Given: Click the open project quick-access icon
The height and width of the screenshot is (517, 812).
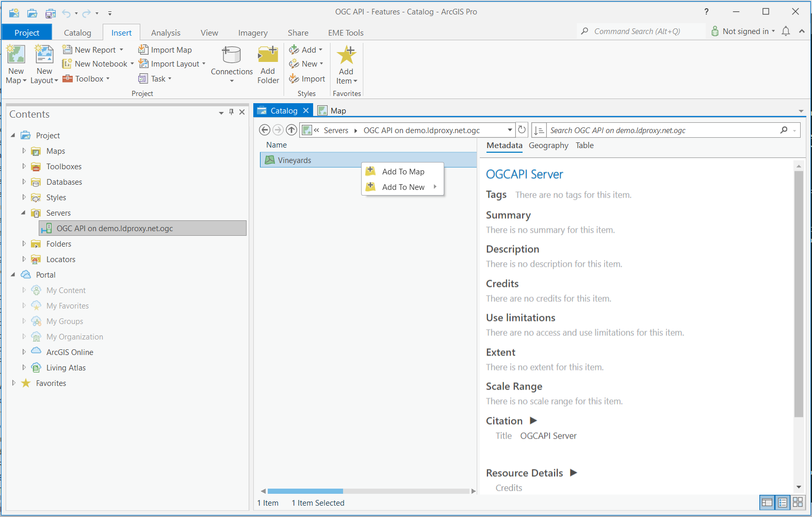Looking at the screenshot, I should [x=32, y=13].
